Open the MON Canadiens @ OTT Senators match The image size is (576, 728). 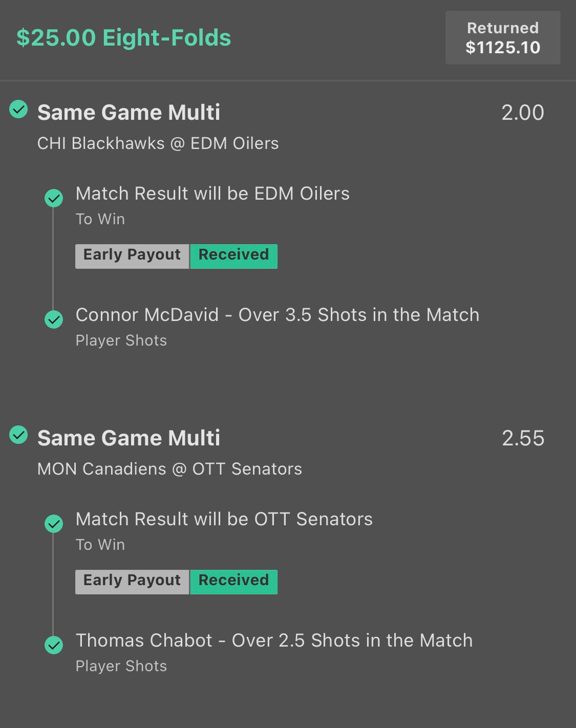coord(170,469)
